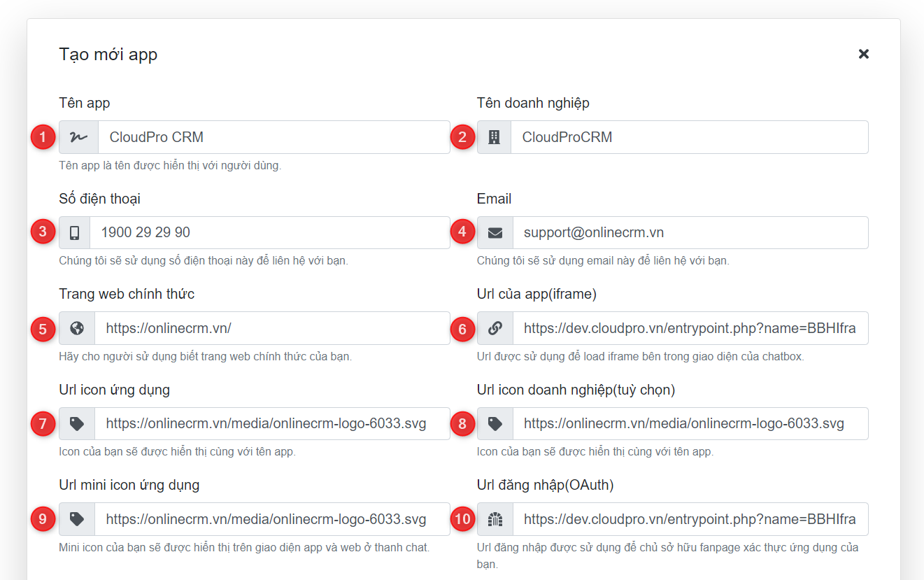Focus the Tên app field with CloudPro CRM
Viewport: 924px width, 580px height.
click(x=274, y=137)
